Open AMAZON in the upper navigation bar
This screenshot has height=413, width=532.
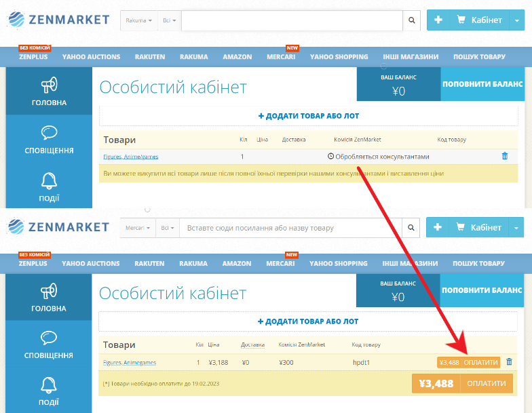tap(237, 57)
